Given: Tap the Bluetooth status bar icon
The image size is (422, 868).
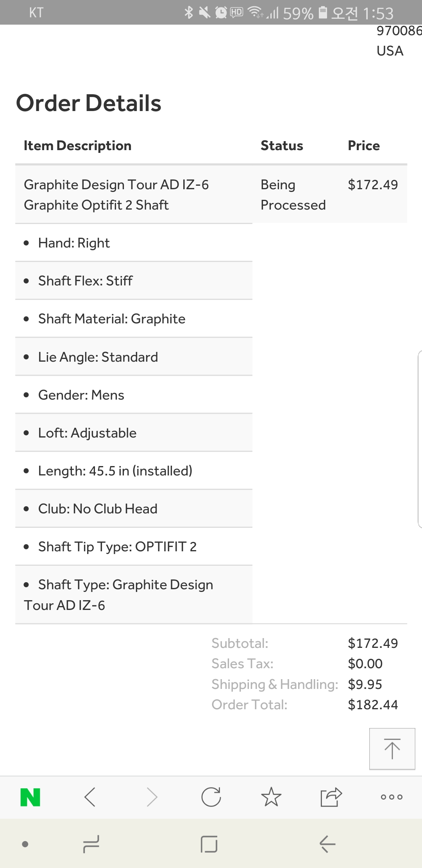Looking at the screenshot, I should 189,13.
